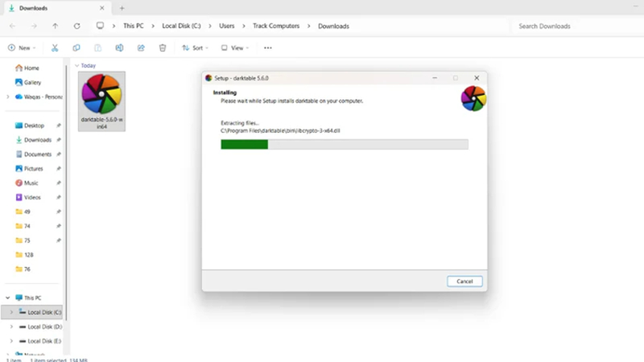Click the Share icon in toolbar
The height and width of the screenshot is (362, 644).
point(141,48)
